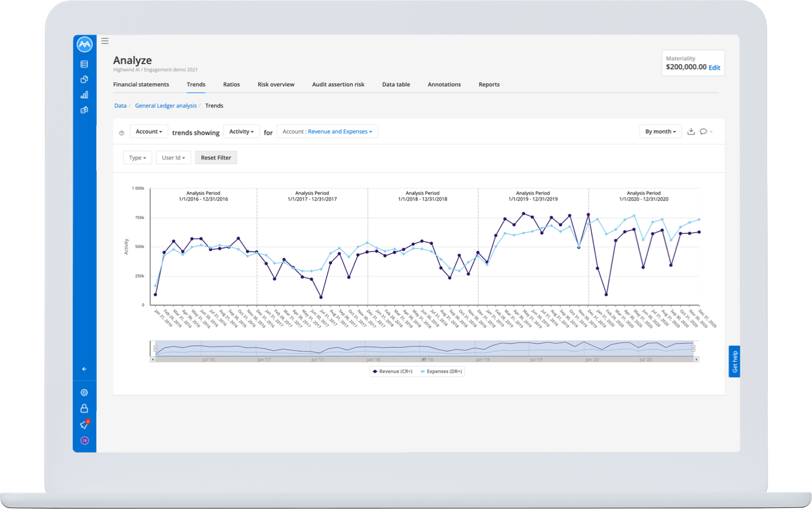This screenshot has width=812, height=509.
Task: Open the Account trends dropdown
Action: click(149, 131)
